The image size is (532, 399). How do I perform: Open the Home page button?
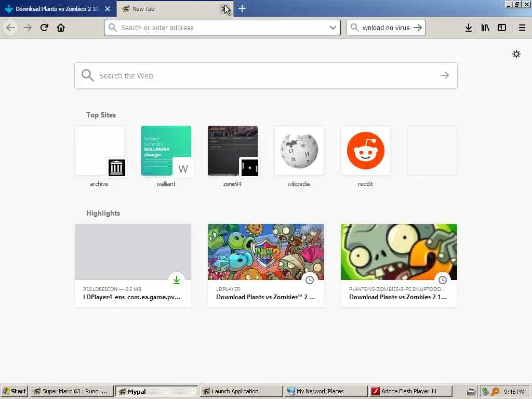tap(61, 28)
